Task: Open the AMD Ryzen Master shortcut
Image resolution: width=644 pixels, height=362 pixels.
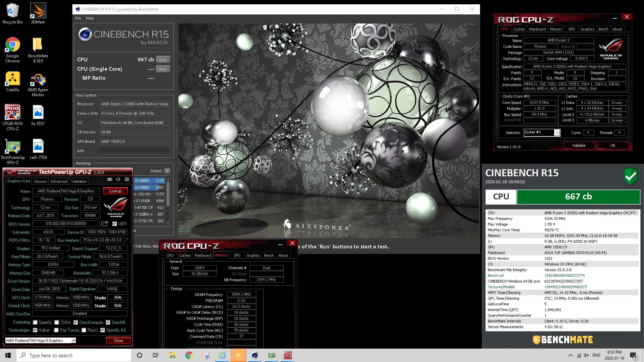Action: point(38,84)
